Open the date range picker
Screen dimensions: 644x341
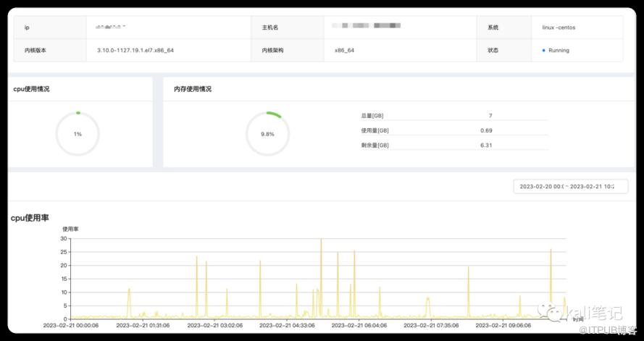pos(572,186)
